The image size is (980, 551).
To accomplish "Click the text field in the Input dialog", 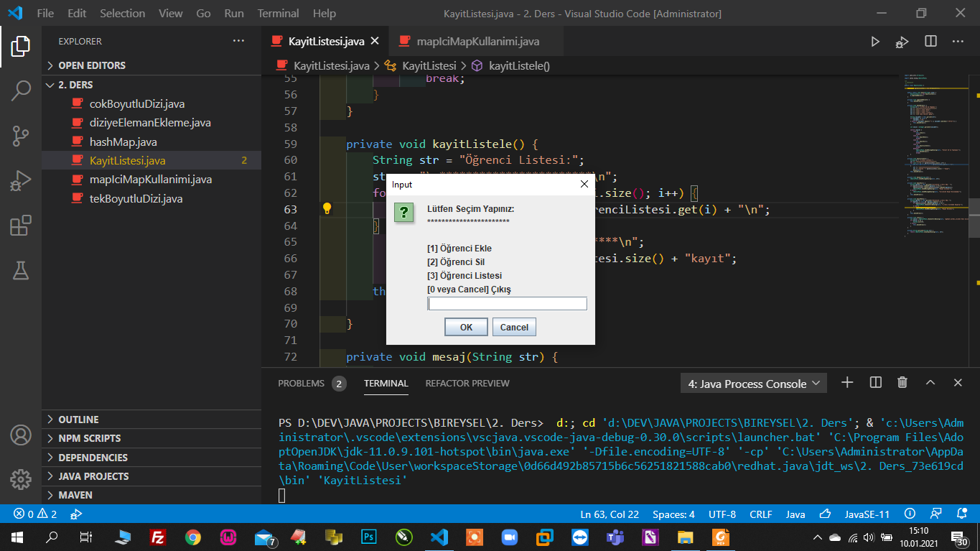I will click(x=507, y=304).
